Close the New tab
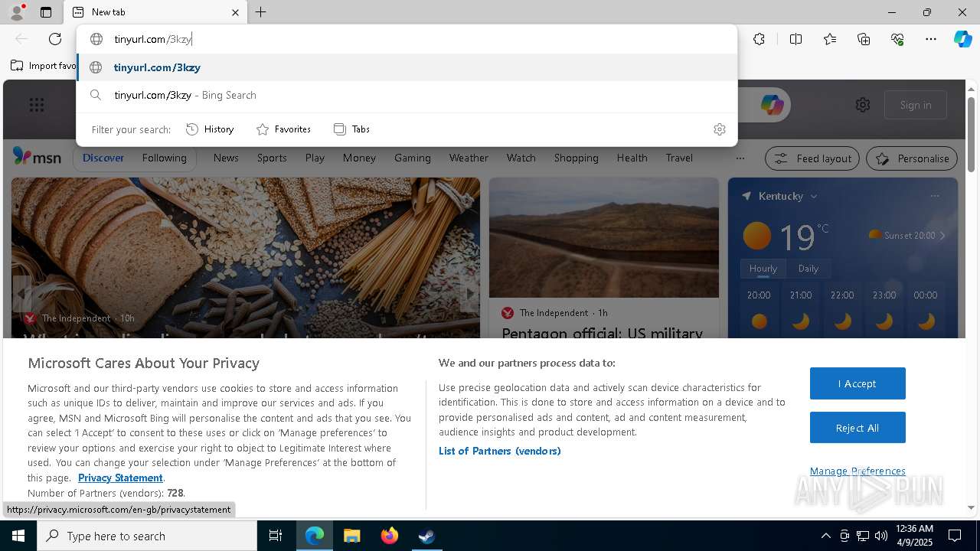 click(235, 12)
